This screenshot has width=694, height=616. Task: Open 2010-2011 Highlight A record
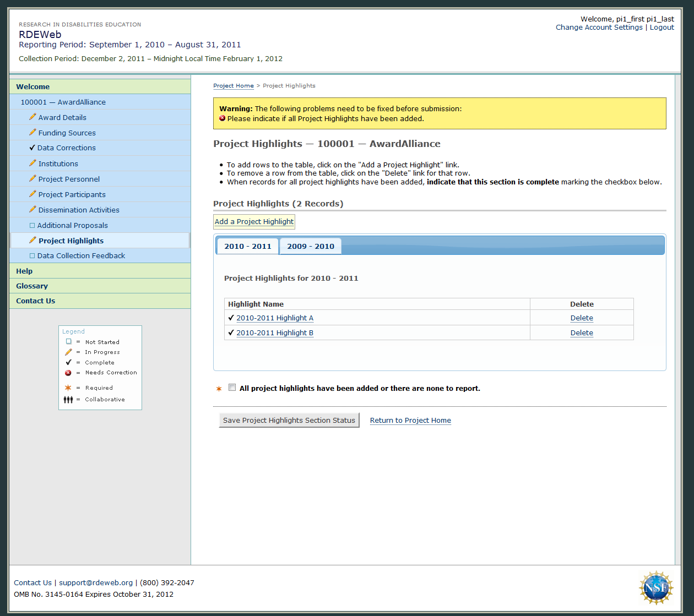pos(274,318)
